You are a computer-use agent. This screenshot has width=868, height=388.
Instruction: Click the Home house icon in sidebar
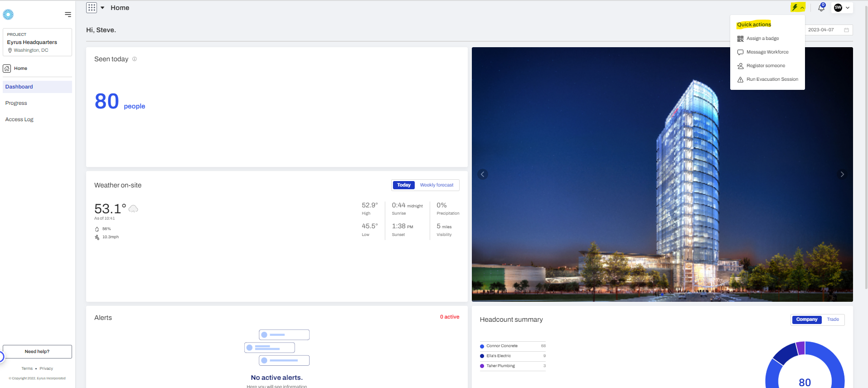(x=7, y=69)
